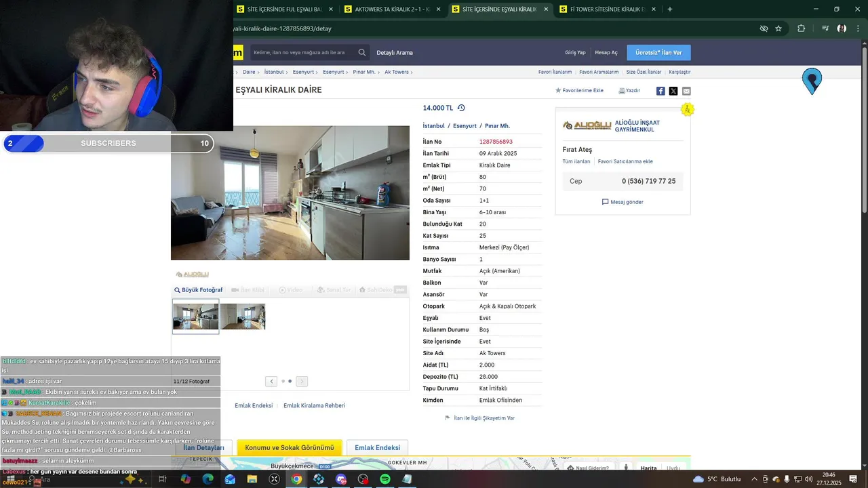The image size is (868, 488).
Task: Switch to SİTE İÇERİSİNDE FUL EŞYALI tab
Action: click(x=284, y=9)
